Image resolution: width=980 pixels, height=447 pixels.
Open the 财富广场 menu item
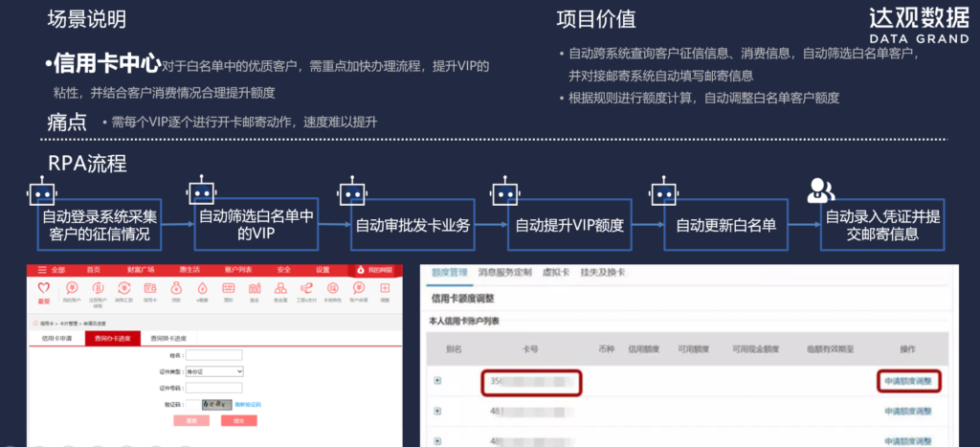tap(141, 270)
